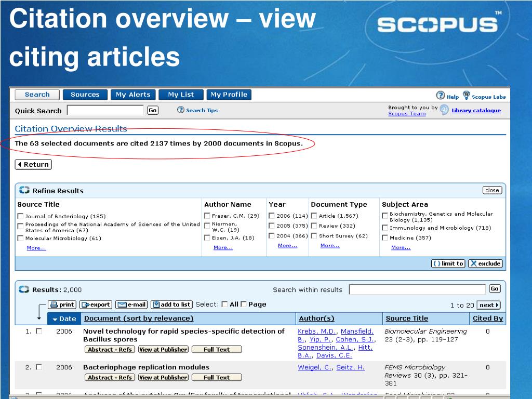Close the Refine Results panel
This screenshot has height=399, width=532.
(x=492, y=190)
